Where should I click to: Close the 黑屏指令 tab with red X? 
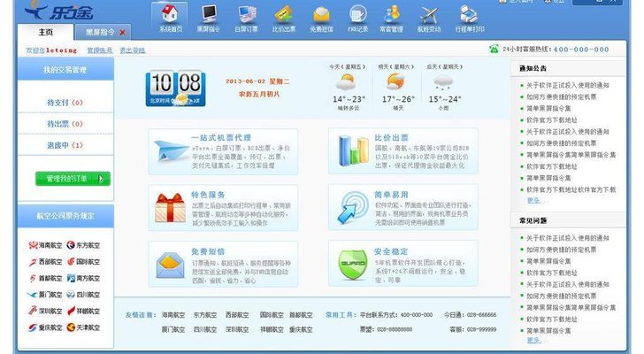coord(122,33)
